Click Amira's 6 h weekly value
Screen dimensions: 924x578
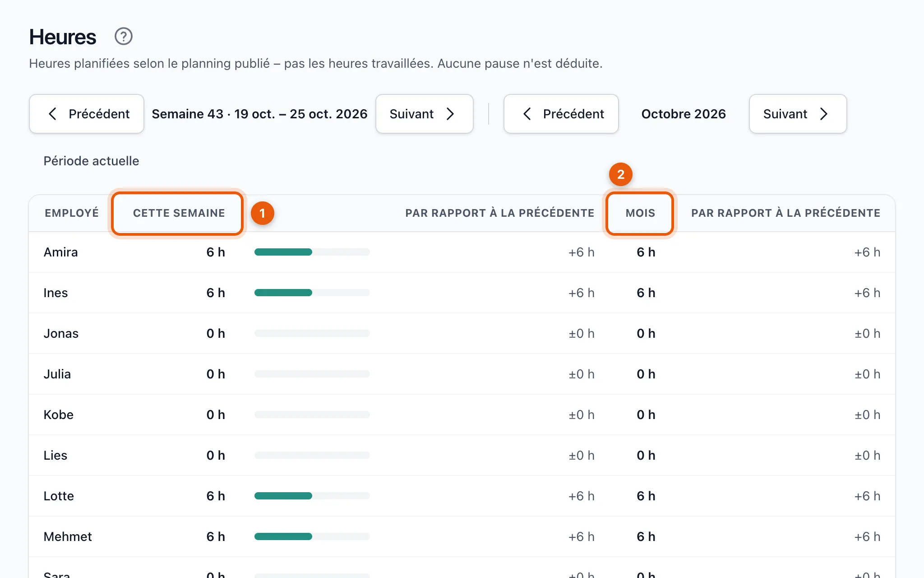click(216, 252)
